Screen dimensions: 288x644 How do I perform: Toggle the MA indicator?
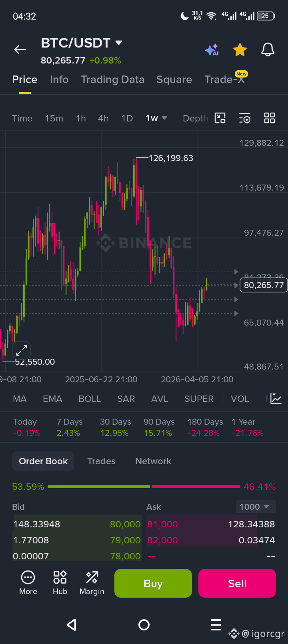point(20,399)
